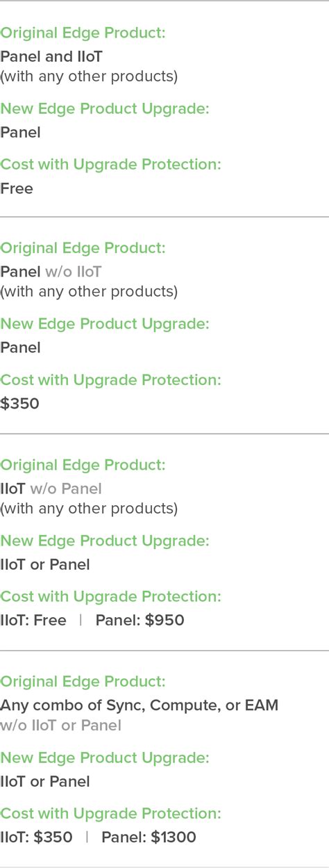Screen dimensions: 329x868
Task: Click the last 'Cost with Upgrade Protection:' label
Action: [110, 814]
